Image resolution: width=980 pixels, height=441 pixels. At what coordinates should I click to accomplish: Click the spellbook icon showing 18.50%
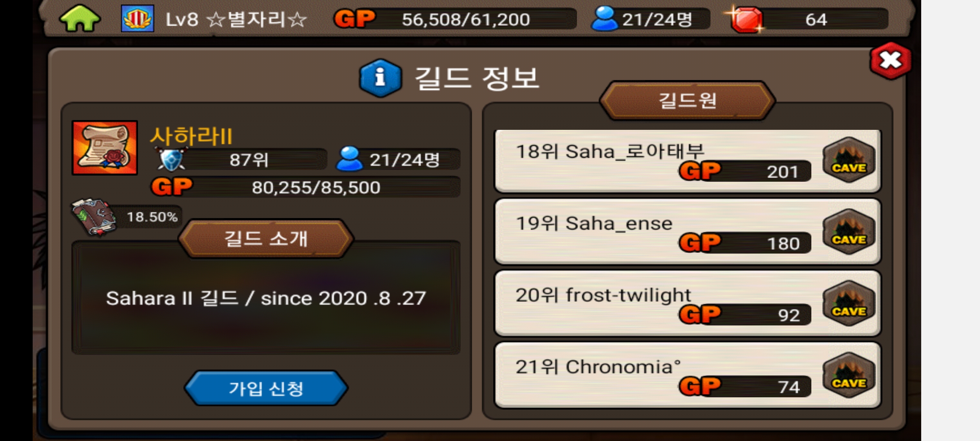coord(93,216)
